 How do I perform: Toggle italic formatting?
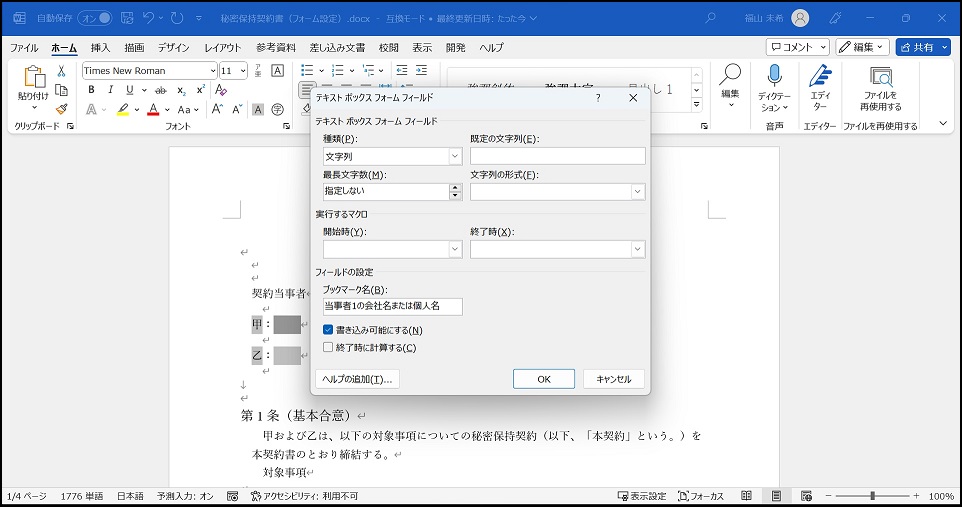point(110,90)
